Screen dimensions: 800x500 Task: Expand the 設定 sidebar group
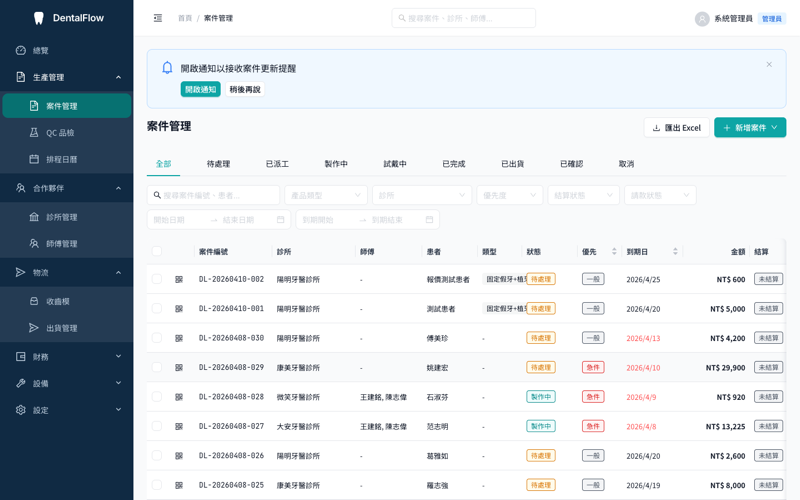[x=66, y=410]
